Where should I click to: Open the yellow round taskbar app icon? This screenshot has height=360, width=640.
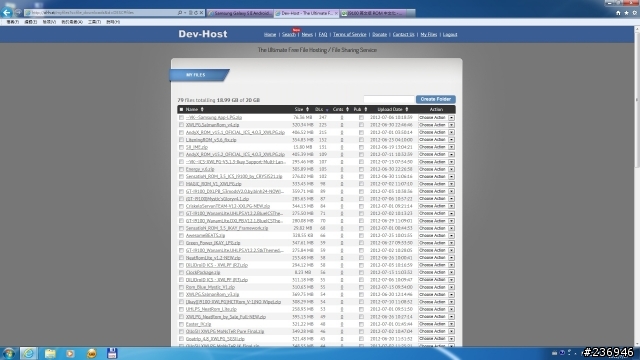click(91, 353)
